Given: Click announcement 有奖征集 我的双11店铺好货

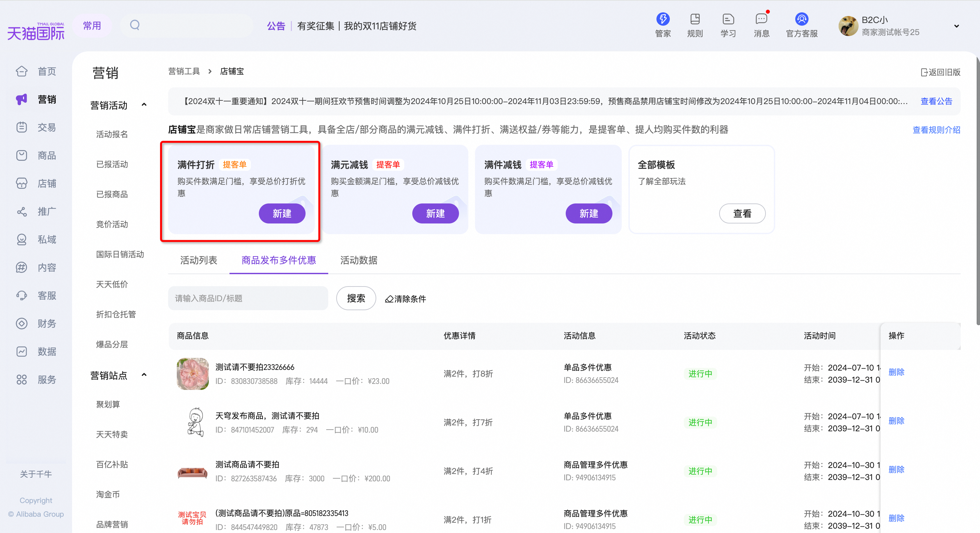Looking at the screenshot, I should point(357,26).
